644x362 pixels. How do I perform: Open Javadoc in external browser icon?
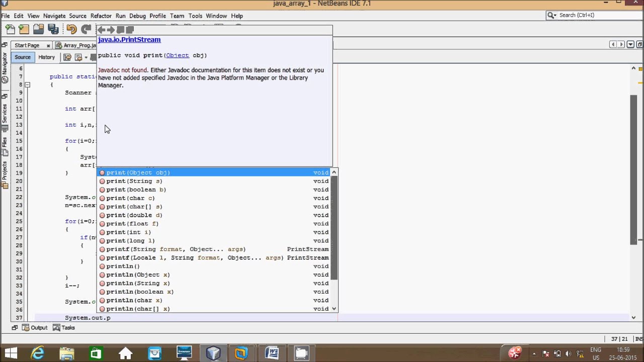click(x=120, y=30)
